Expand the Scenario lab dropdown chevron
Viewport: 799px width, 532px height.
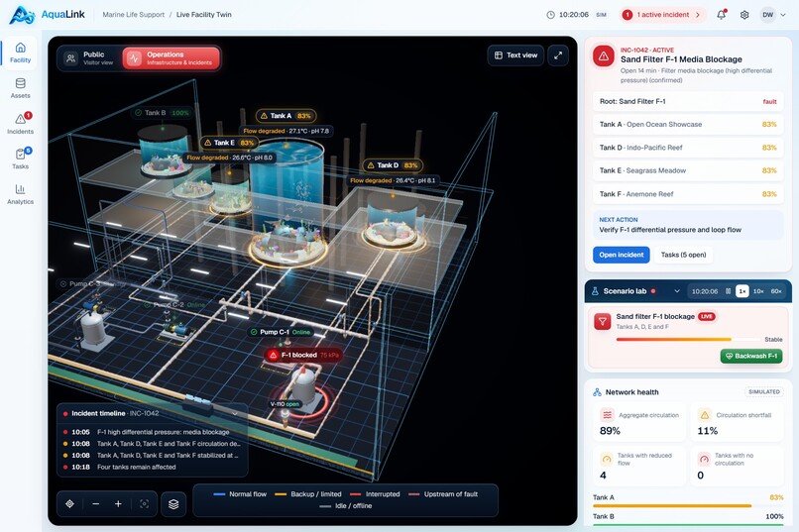click(x=677, y=291)
